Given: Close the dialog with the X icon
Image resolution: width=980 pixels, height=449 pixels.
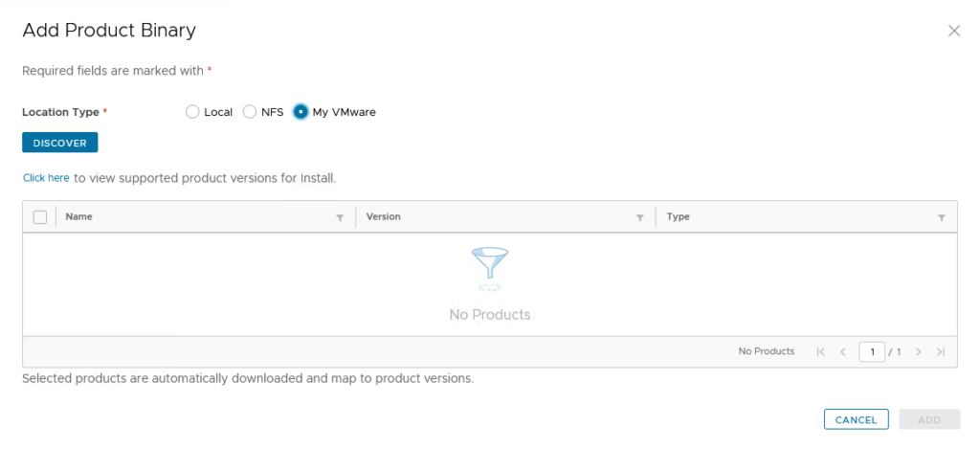Looking at the screenshot, I should pyautogui.click(x=954, y=31).
